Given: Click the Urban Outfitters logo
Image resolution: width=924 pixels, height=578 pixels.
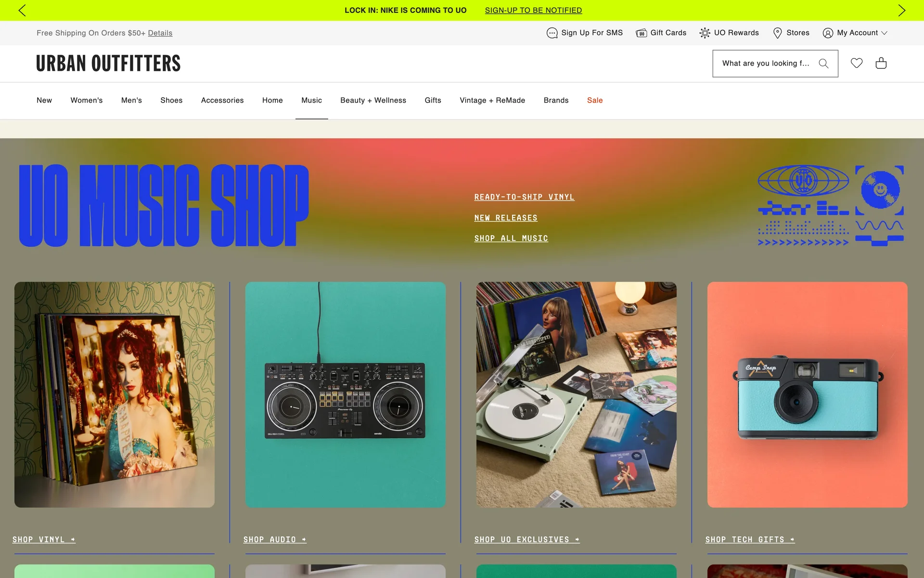Looking at the screenshot, I should tap(108, 63).
